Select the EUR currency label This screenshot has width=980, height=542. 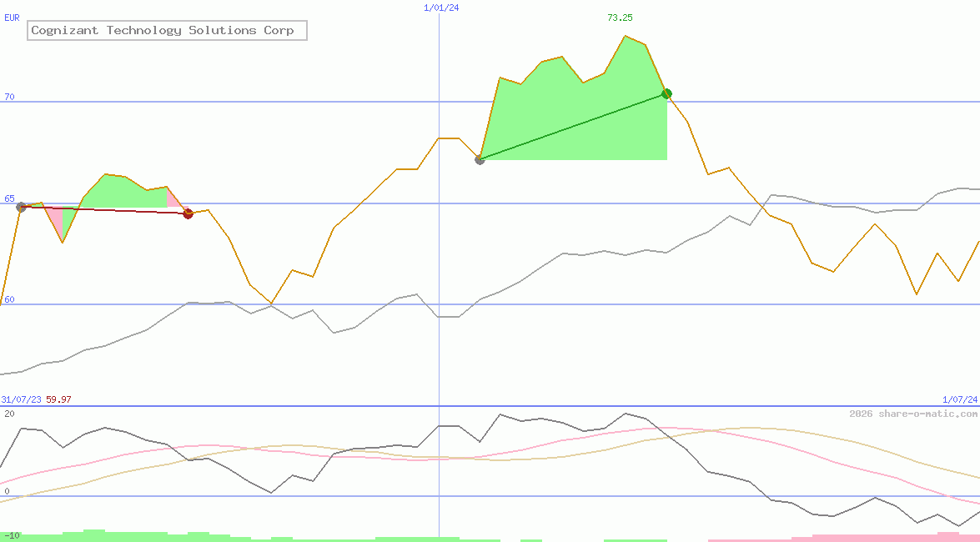(12, 18)
